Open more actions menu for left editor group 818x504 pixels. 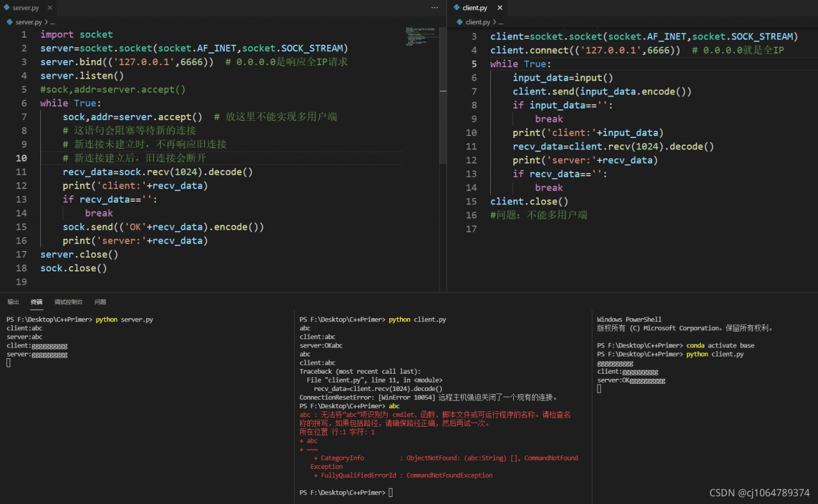click(x=435, y=8)
